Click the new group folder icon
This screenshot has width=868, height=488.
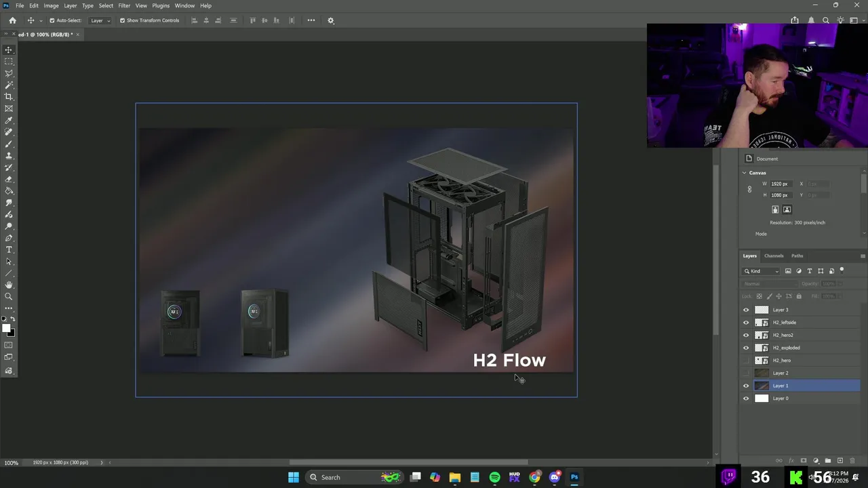coord(828,461)
